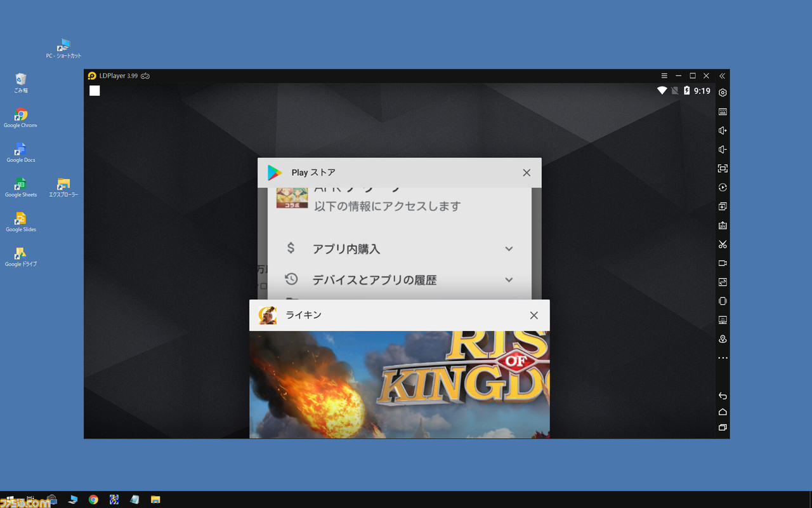812x508 pixels.
Task: Tap Android home button in sidebar
Action: (x=723, y=411)
